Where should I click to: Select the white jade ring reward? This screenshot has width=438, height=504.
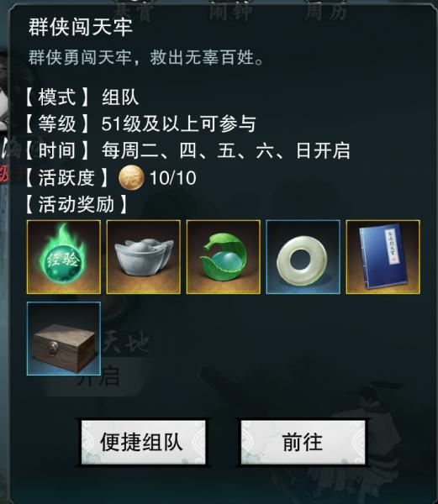coord(303,257)
